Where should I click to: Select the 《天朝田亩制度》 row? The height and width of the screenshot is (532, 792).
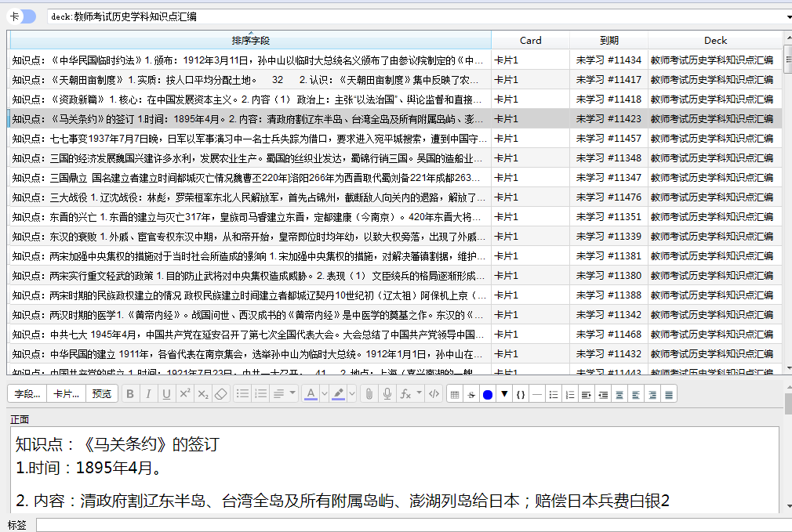396,80
